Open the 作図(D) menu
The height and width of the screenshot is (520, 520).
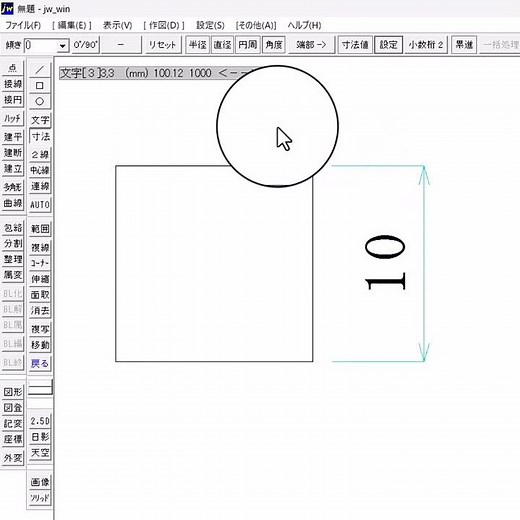tap(164, 25)
